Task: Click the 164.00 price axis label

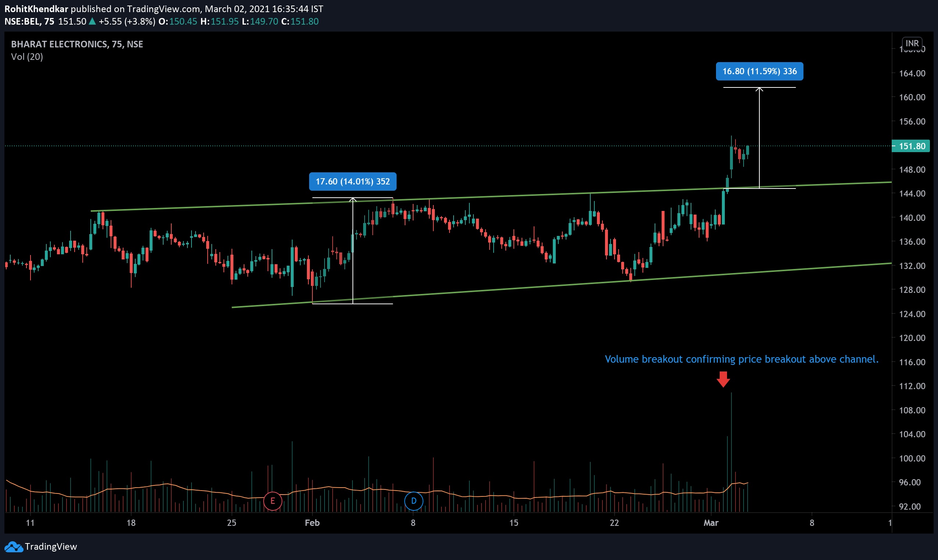Action: tap(912, 73)
